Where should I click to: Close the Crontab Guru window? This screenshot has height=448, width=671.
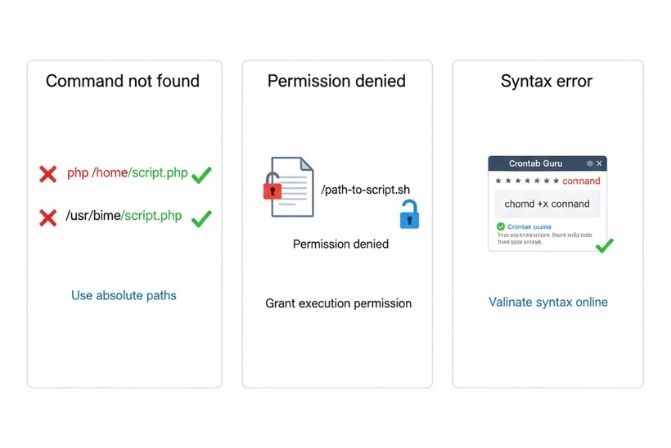(600, 163)
